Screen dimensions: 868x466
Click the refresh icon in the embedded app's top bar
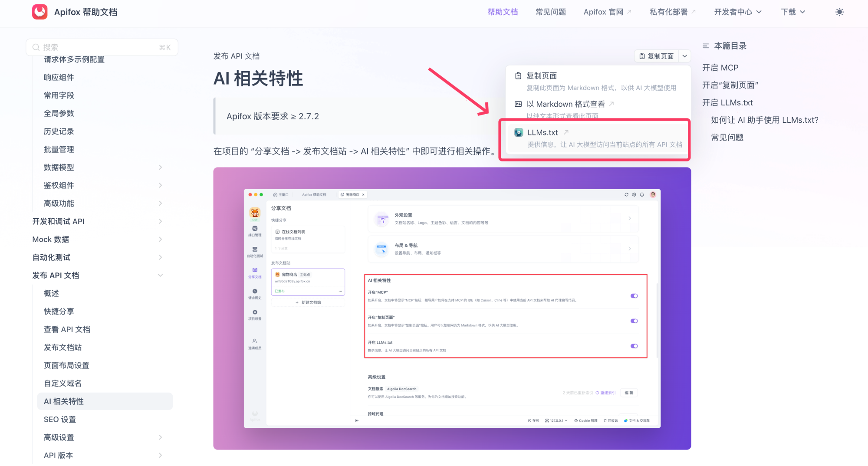(x=626, y=195)
